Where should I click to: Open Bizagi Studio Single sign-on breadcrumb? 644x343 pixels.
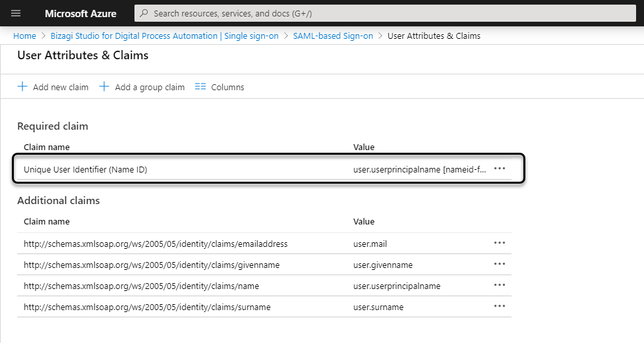[164, 36]
